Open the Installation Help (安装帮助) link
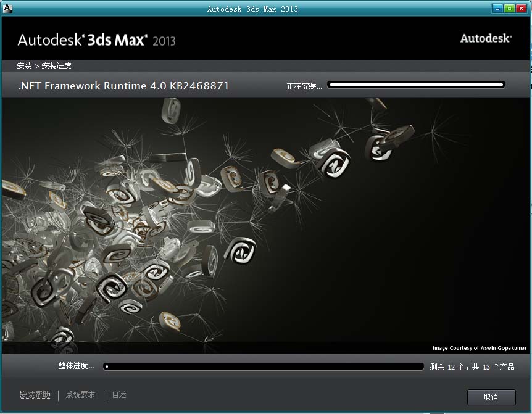 [x=35, y=395]
